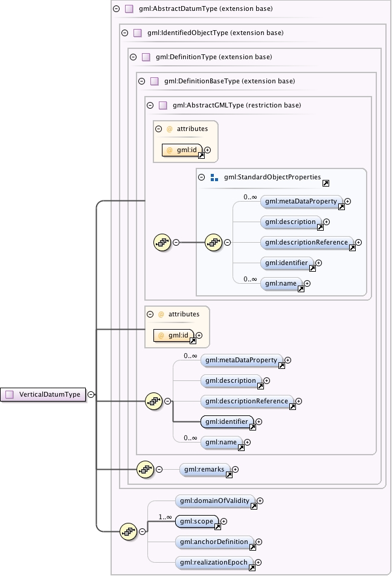This screenshot has height=576, width=392.
Task: Select gml:metaDataProperty inside StandardObjectProperties
Action: point(301,201)
